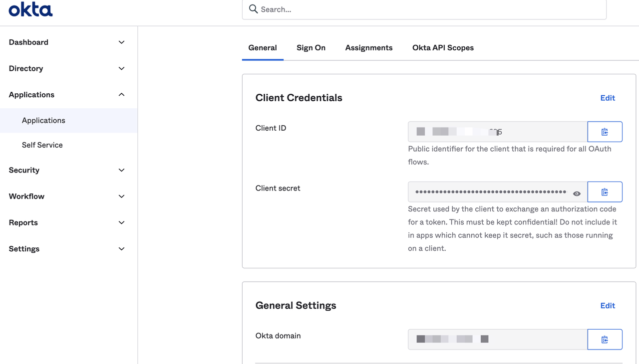
Task: Click the Okta logo
Action: tap(30, 9)
